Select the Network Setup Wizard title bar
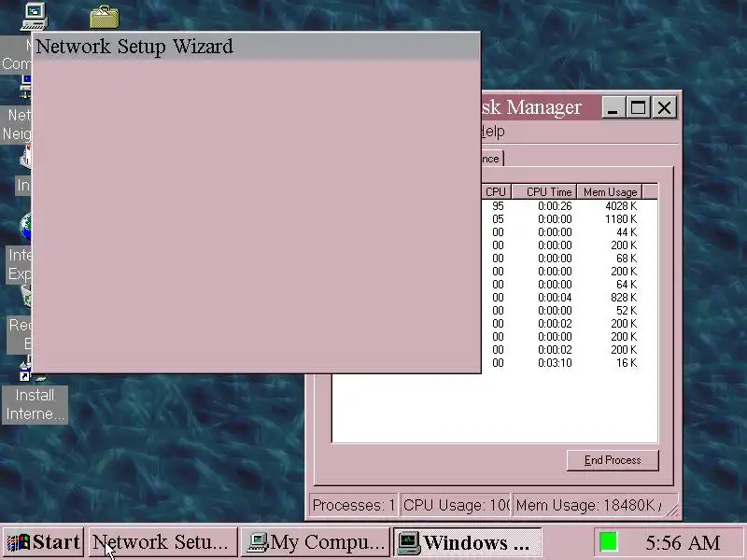Image resolution: width=747 pixels, height=560 pixels. pos(256,46)
